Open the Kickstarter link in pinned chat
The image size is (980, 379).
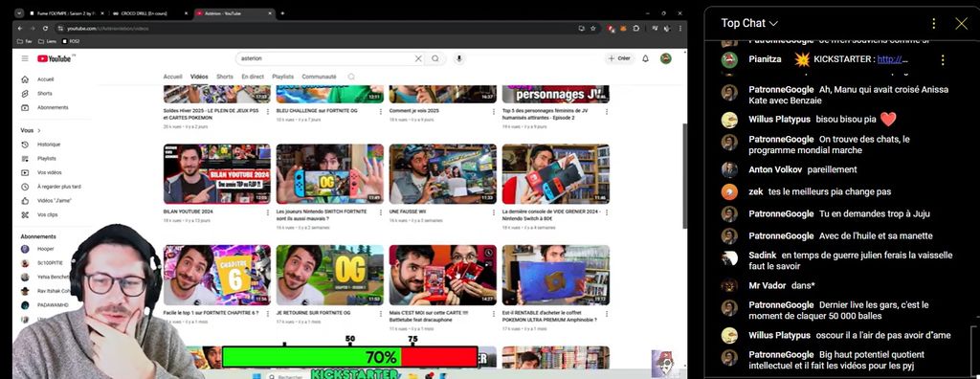(892, 59)
